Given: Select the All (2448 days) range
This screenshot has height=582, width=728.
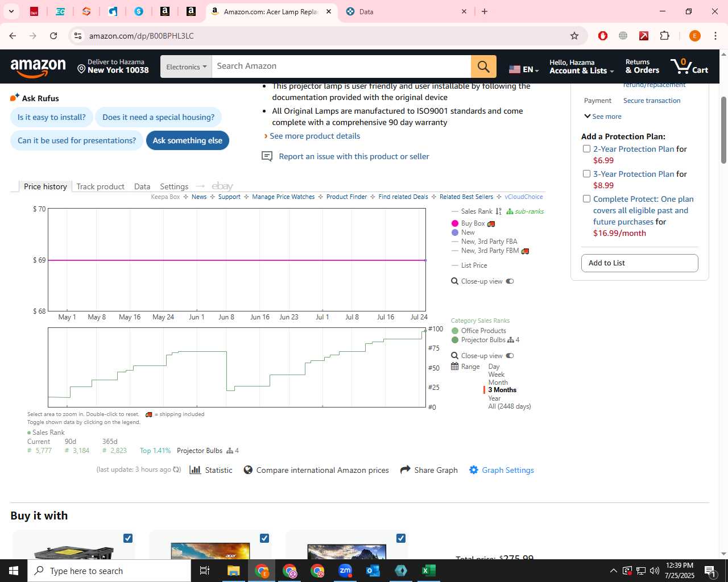Looking at the screenshot, I should pyautogui.click(x=510, y=406).
